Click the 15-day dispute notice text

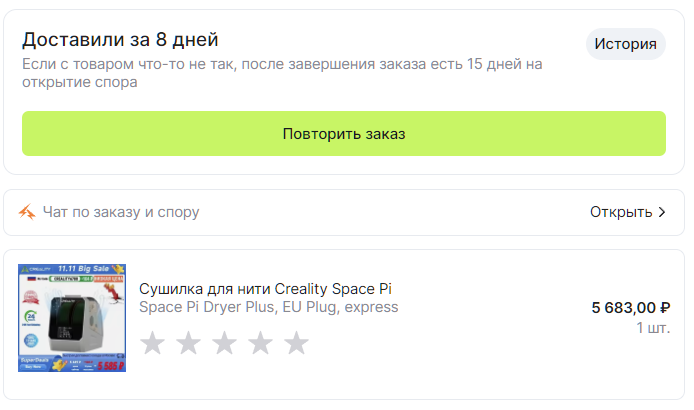click(282, 73)
